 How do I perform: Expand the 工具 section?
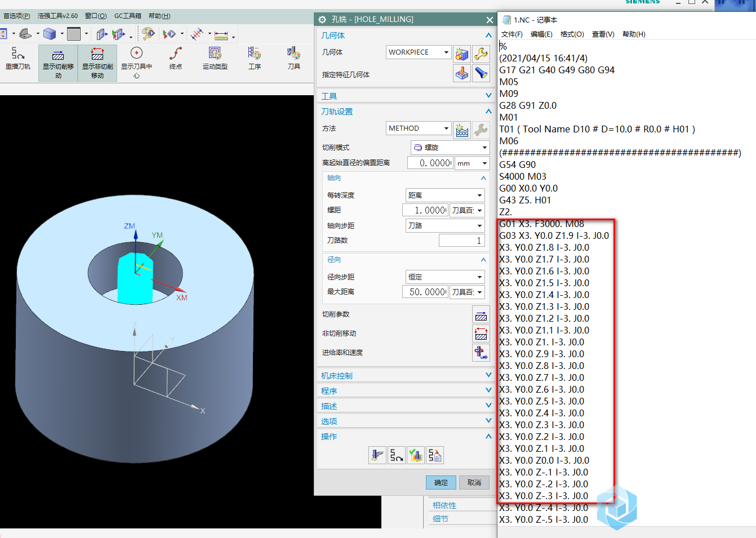coord(488,96)
